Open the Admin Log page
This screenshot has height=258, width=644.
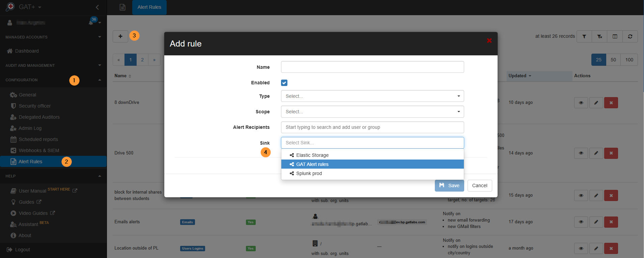[x=53, y=128]
